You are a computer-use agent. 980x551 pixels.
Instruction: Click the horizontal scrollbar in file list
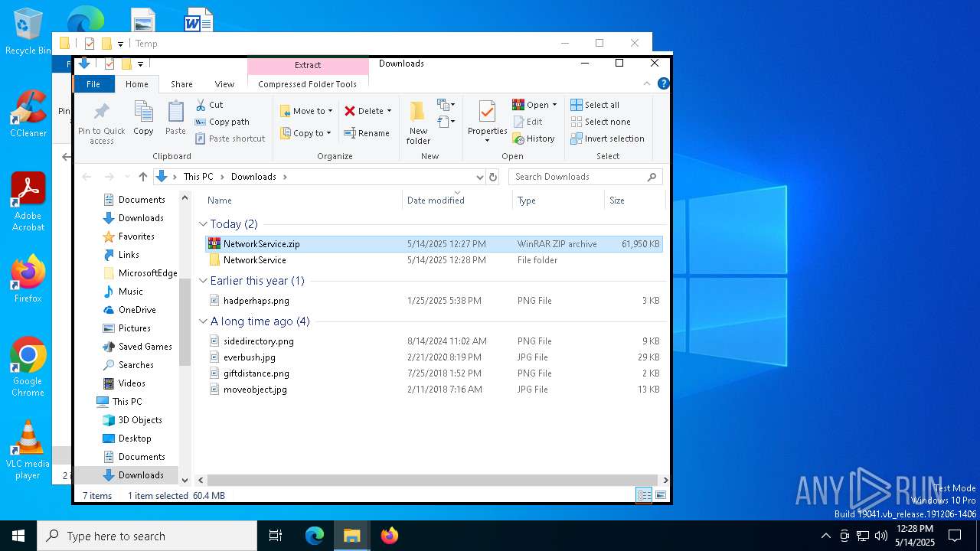434,480
